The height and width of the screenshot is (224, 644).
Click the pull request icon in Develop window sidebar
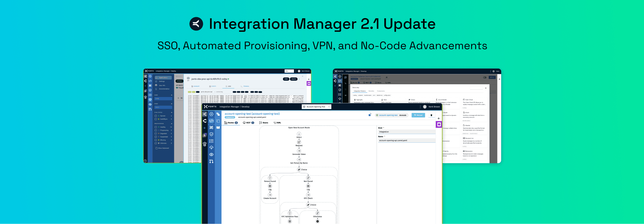[211, 161]
